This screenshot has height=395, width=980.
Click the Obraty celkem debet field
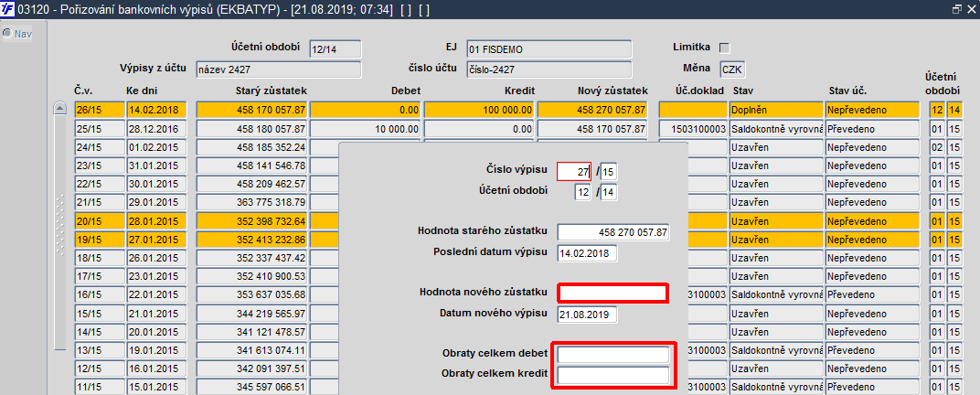click(x=613, y=355)
